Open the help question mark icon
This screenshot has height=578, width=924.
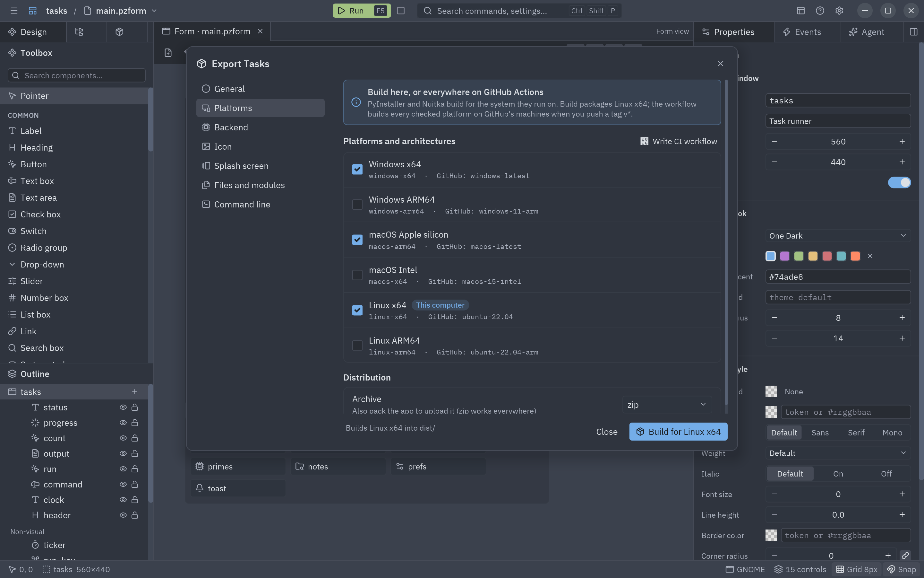(820, 11)
